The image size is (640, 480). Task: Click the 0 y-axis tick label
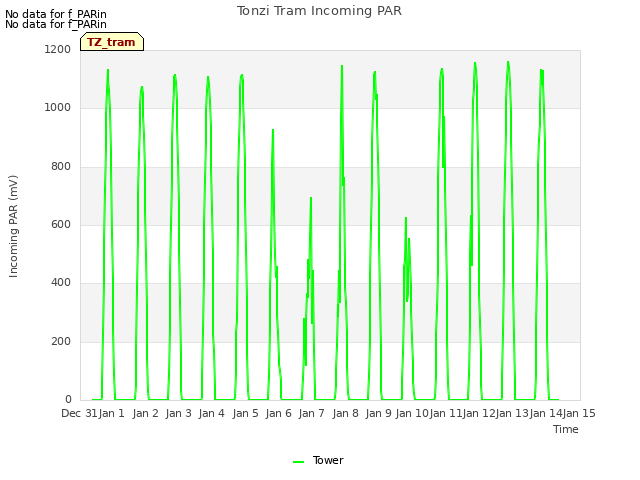(68, 399)
